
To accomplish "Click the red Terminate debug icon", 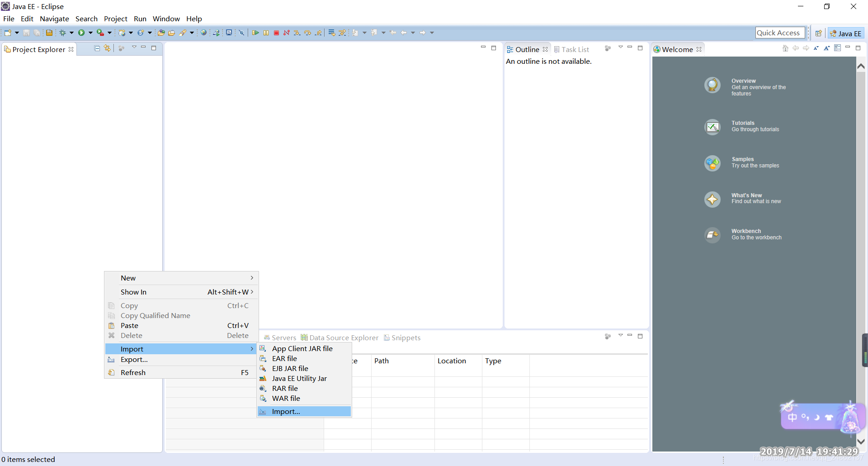I will pos(276,33).
